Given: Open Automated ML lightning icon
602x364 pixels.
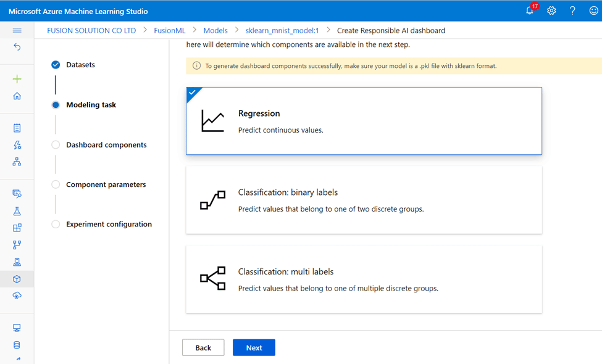Looking at the screenshot, I should (x=17, y=145).
